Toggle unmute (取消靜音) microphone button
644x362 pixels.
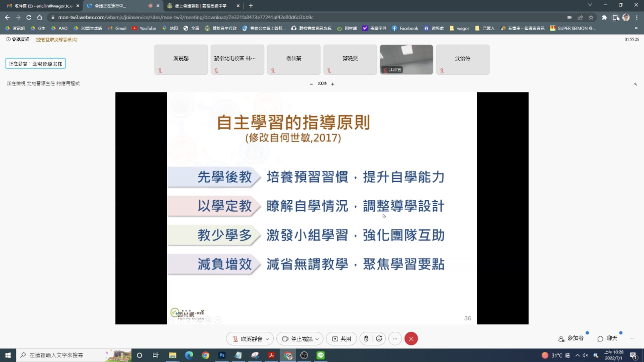coord(247,339)
